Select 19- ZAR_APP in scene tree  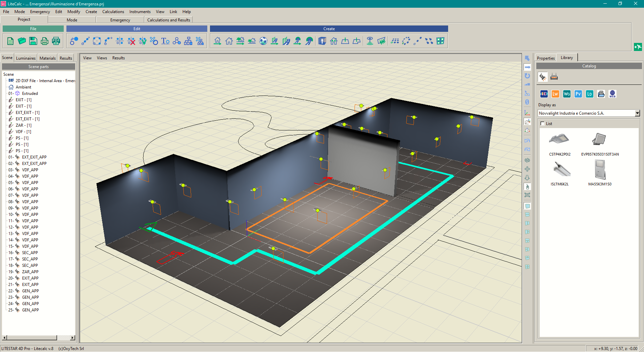click(x=23, y=272)
